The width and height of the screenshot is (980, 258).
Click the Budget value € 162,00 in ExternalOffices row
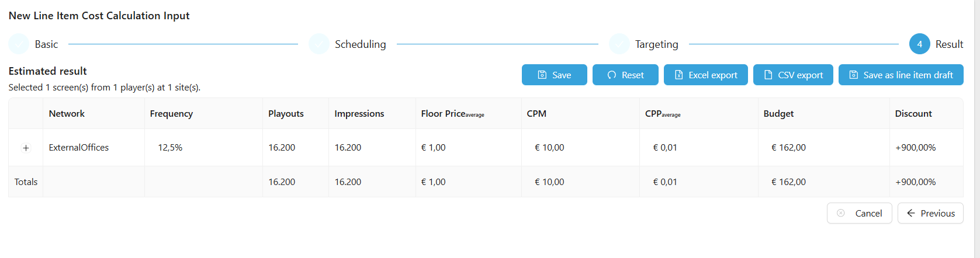click(788, 148)
